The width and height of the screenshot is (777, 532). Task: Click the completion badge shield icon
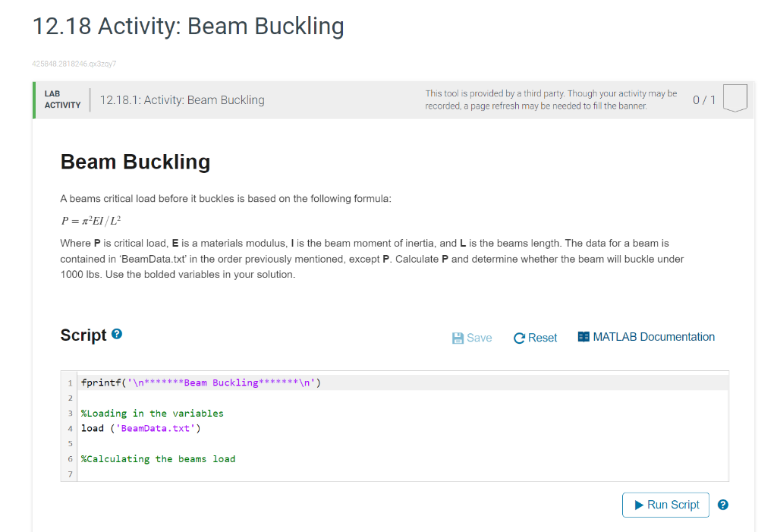[735, 98]
